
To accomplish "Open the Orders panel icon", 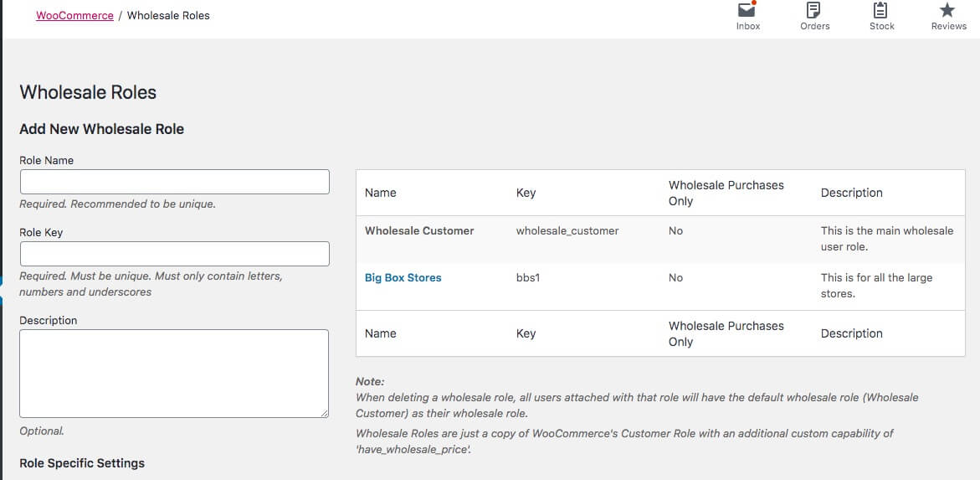I will click(x=813, y=11).
